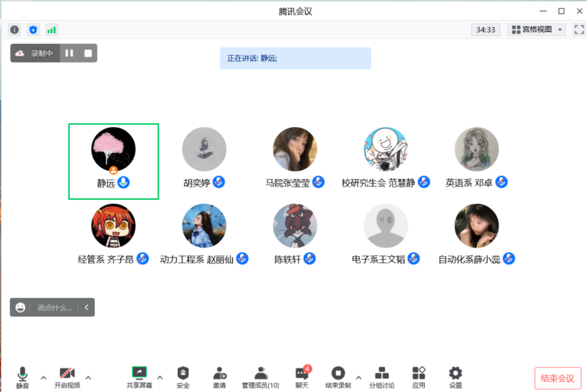Open 分组讨论 breakout rooms

click(x=382, y=377)
